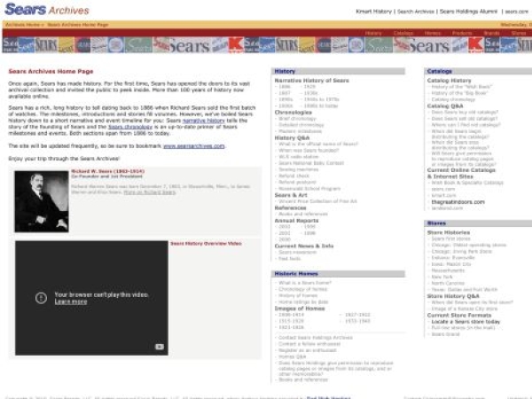Open the Detailed chronology link
This screenshot has width=532, height=399.
coord(301,125)
